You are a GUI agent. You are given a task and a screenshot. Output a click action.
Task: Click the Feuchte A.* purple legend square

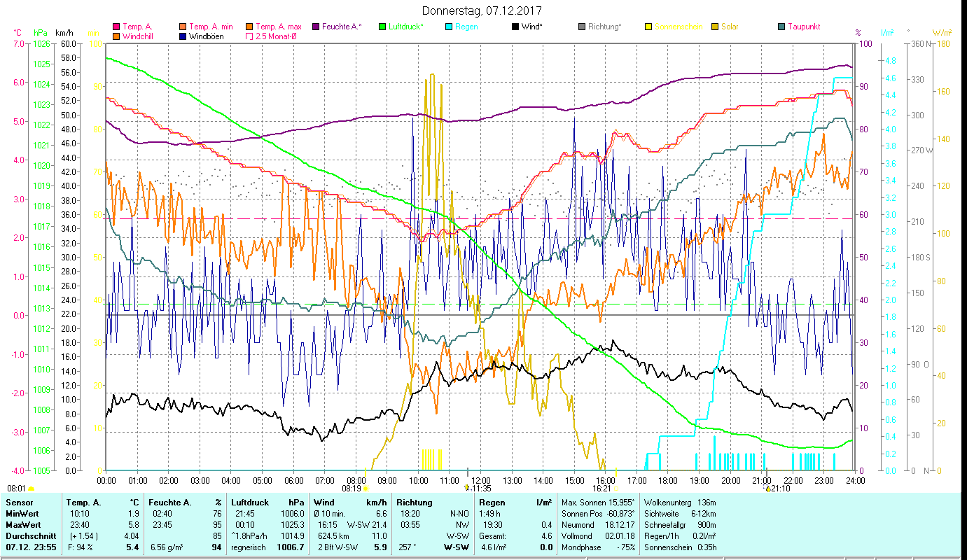click(315, 27)
